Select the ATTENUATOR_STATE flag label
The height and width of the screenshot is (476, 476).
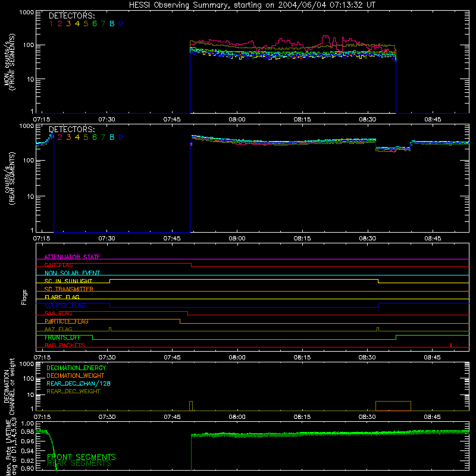click(x=72, y=257)
